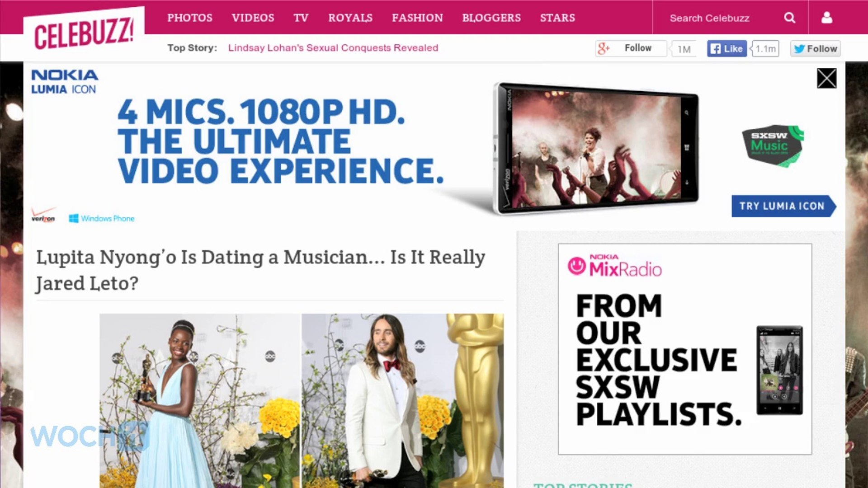This screenshot has height=488, width=868.
Task: Close the Nokia Lumia banner ad
Action: pos(826,79)
